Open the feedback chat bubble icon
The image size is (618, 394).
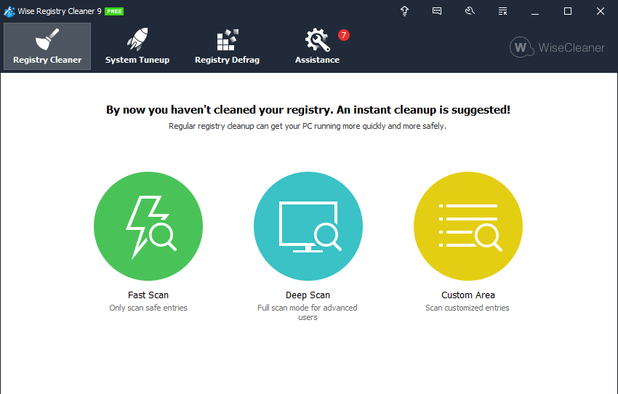pos(437,11)
